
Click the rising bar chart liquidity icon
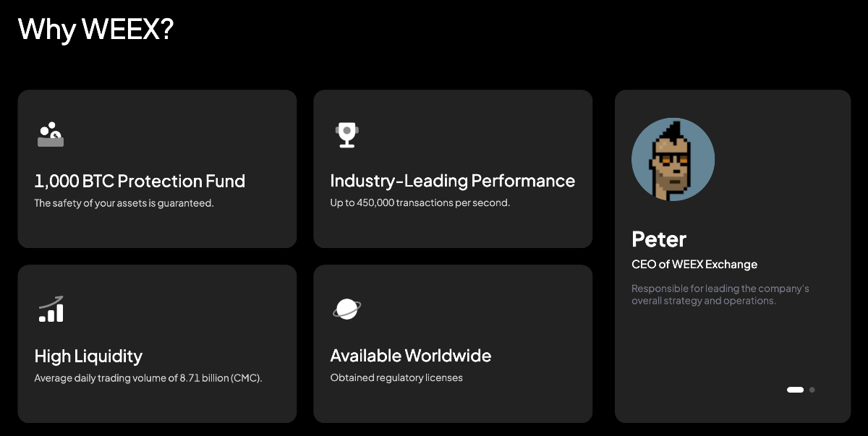pyautogui.click(x=51, y=309)
